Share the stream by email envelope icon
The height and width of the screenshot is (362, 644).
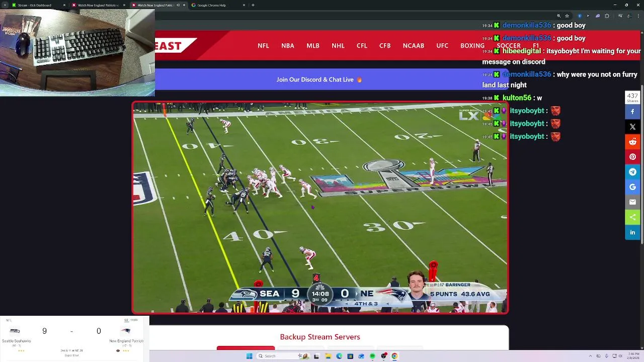[x=632, y=202]
